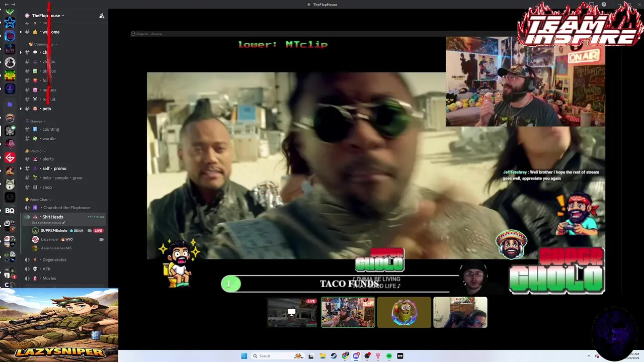This screenshot has width=644, height=362.
Task: Click the back navigation arrow at top left
Action: point(6,5)
